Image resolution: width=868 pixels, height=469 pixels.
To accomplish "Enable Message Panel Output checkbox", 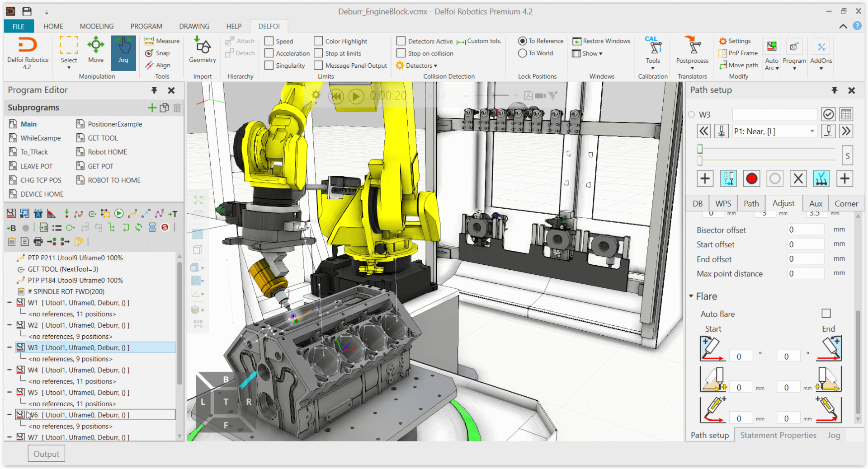I will 318,66.
